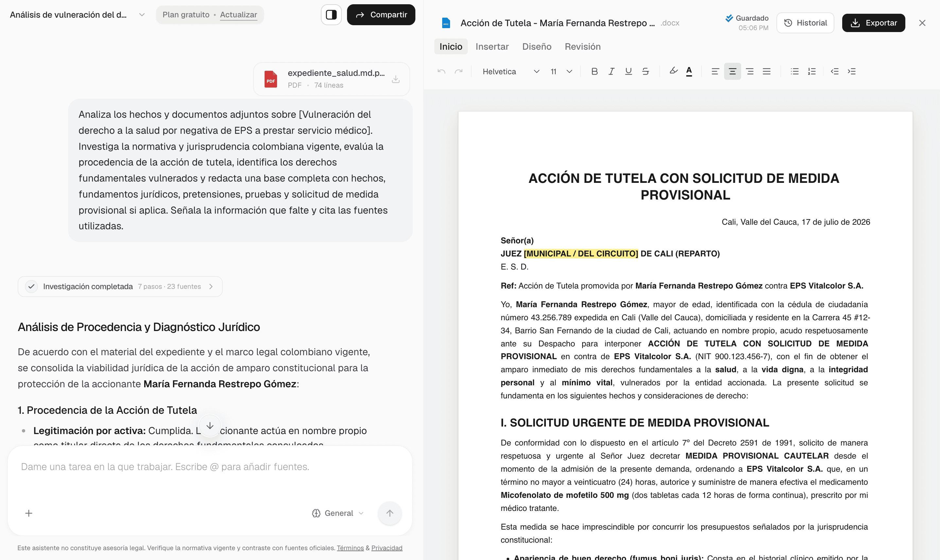940x560 pixels.
Task: Expand Investigación completada steps chevron
Action: click(x=211, y=287)
